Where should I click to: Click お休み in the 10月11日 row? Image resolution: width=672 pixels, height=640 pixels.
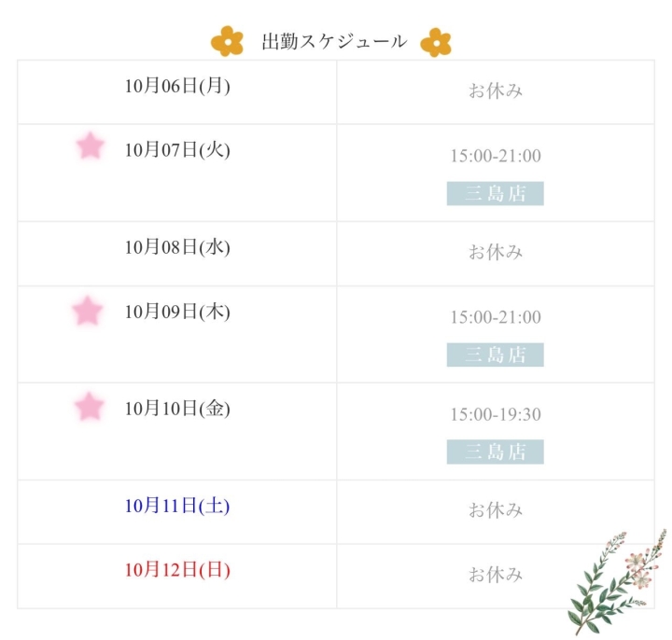[496, 510]
